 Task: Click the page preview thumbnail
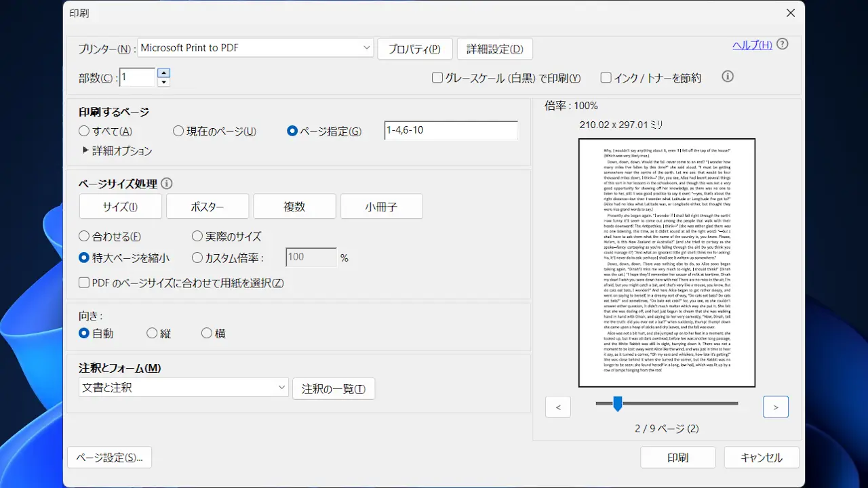(x=667, y=263)
